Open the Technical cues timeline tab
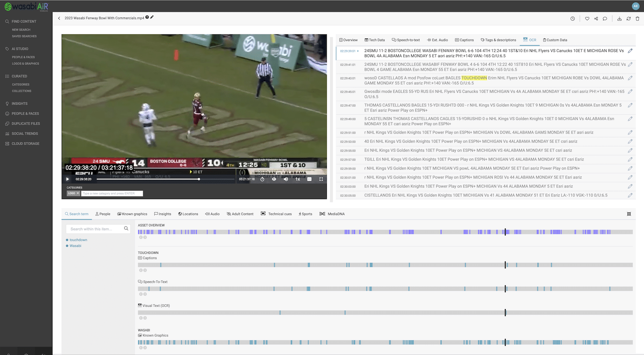Screen dimensions: 644x355 276,214
